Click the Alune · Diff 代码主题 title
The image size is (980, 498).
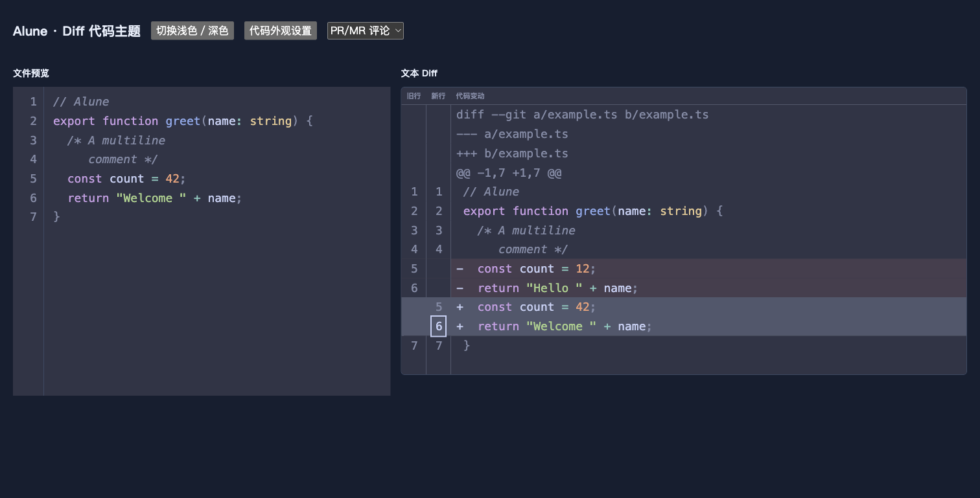[76, 31]
